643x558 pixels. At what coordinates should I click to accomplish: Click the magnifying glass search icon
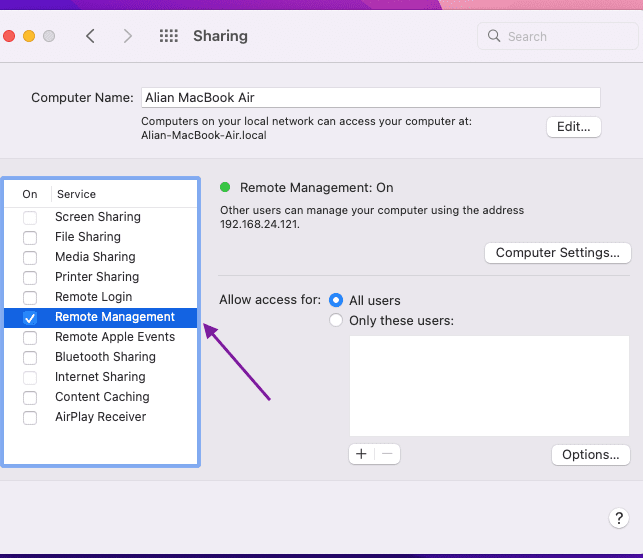(494, 36)
